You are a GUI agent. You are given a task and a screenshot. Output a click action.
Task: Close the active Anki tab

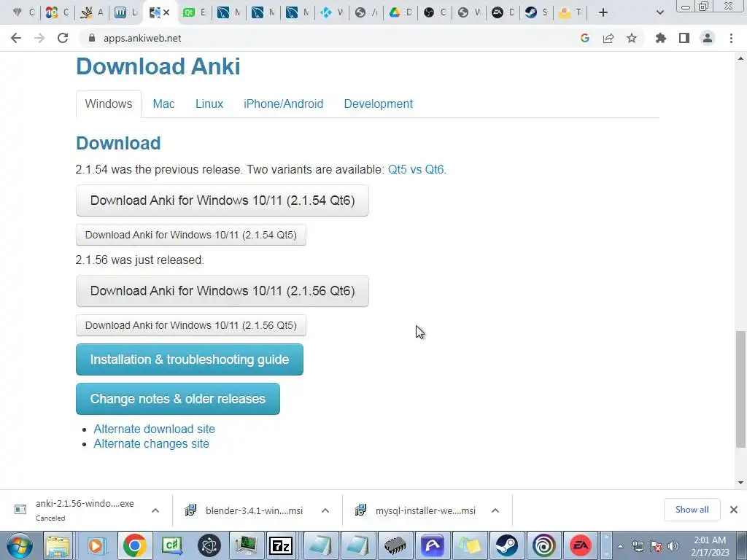pos(166,12)
